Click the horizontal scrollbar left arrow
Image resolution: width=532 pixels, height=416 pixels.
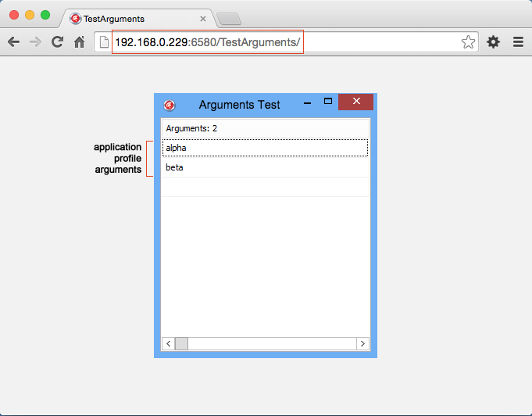[x=169, y=343]
